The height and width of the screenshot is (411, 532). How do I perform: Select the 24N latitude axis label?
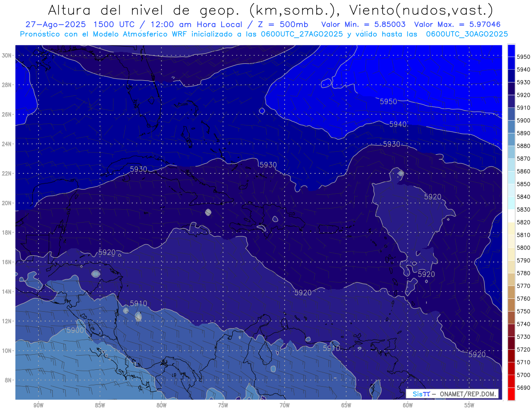(x=7, y=144)
